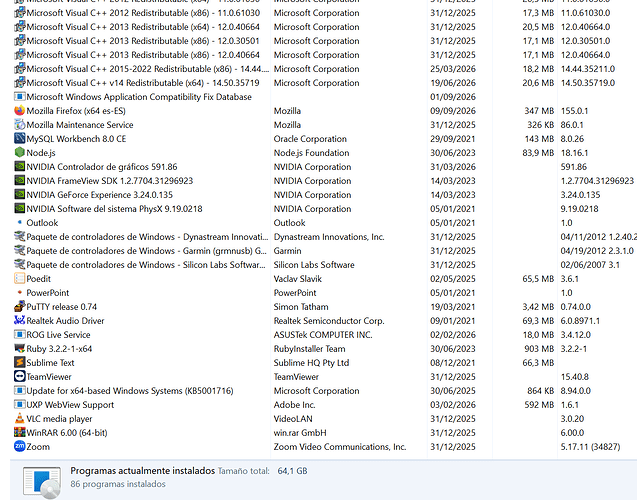Click the UXP WebView Support icon
Screen dimensions: 637x500
tap(20, 405)
